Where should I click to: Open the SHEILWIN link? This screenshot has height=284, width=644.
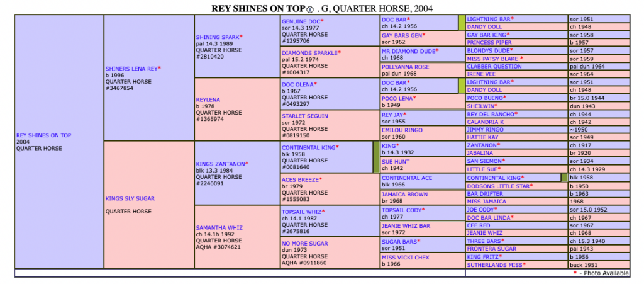coord(480,106)
